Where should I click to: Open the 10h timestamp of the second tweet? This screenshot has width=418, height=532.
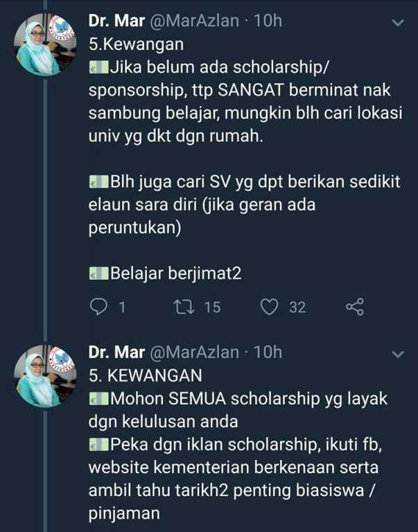click(268, 353)
